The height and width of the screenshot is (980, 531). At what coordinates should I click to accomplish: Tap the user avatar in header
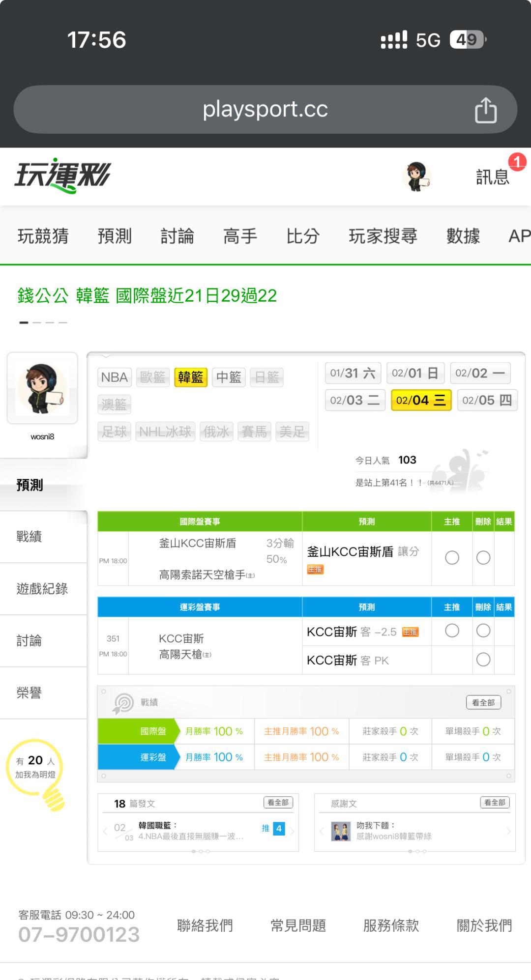tap(416, 176)
